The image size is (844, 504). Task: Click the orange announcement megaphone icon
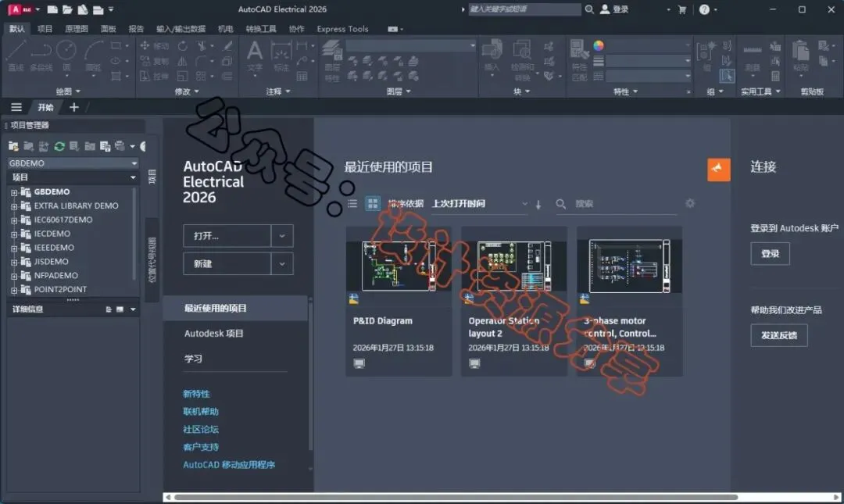click(719, 169)
